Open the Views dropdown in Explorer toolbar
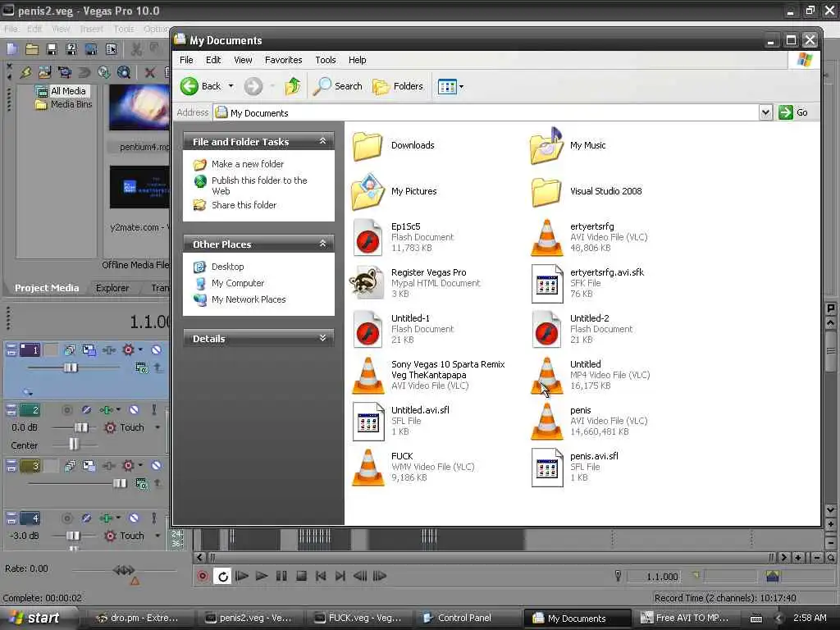This screenshot has height=630, width=840. tap(461, 86)
